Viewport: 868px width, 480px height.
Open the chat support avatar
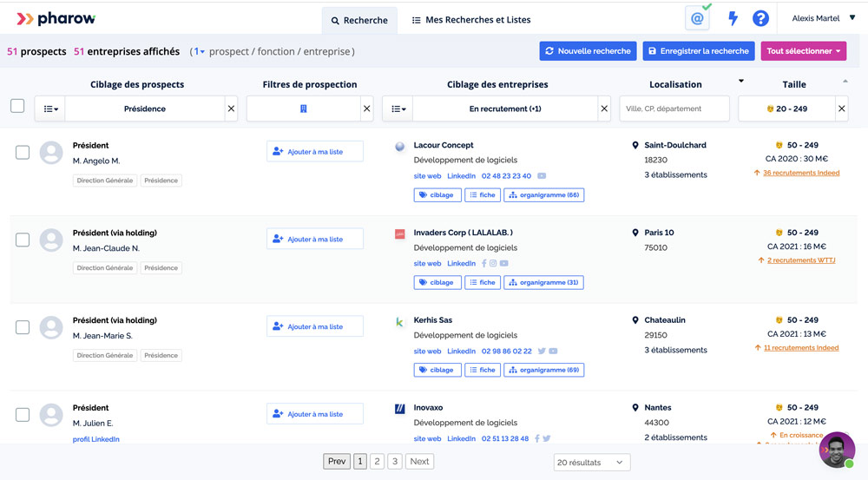(x=837, y=450)
